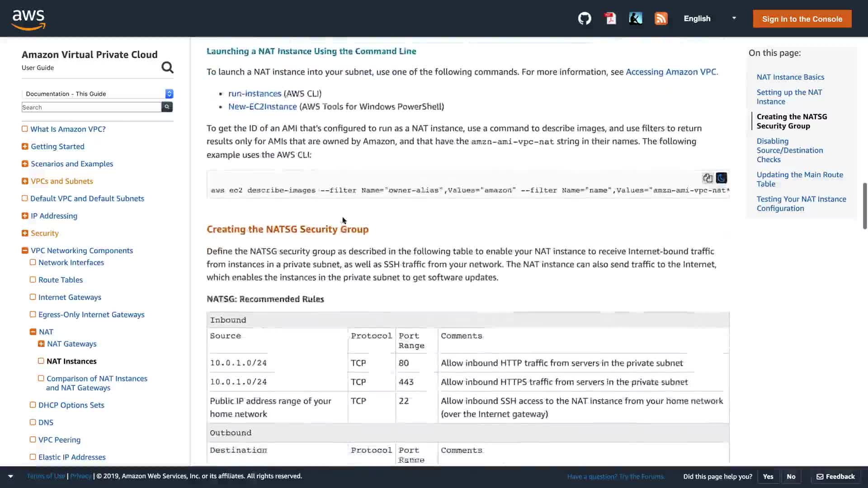Image resolution: width=868 pixels, height=488 pixels.
Task: Open the RSS feed icon
Action: [661, 19]
